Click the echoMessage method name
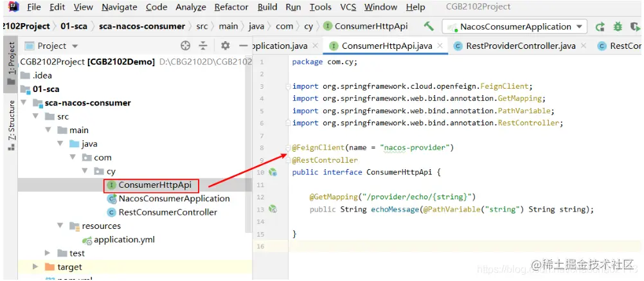The height and width of the screenshot is (281, 644). click(394, 209)
